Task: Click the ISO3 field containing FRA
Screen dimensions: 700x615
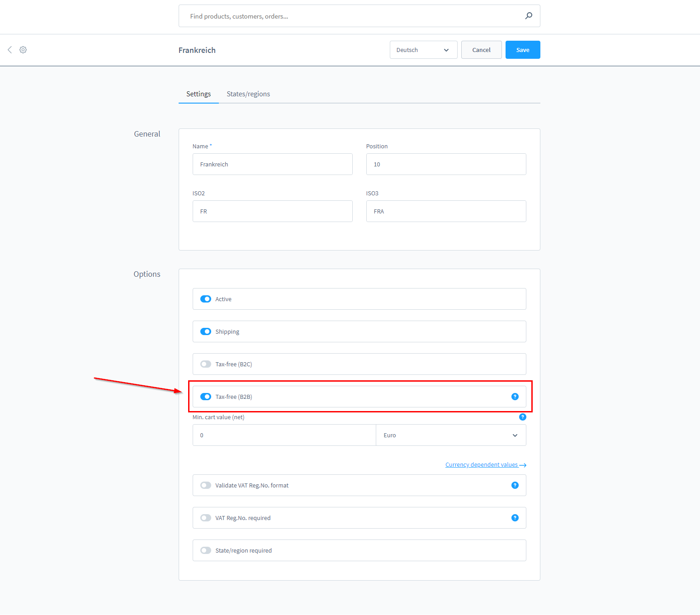Action: [446, 211]
